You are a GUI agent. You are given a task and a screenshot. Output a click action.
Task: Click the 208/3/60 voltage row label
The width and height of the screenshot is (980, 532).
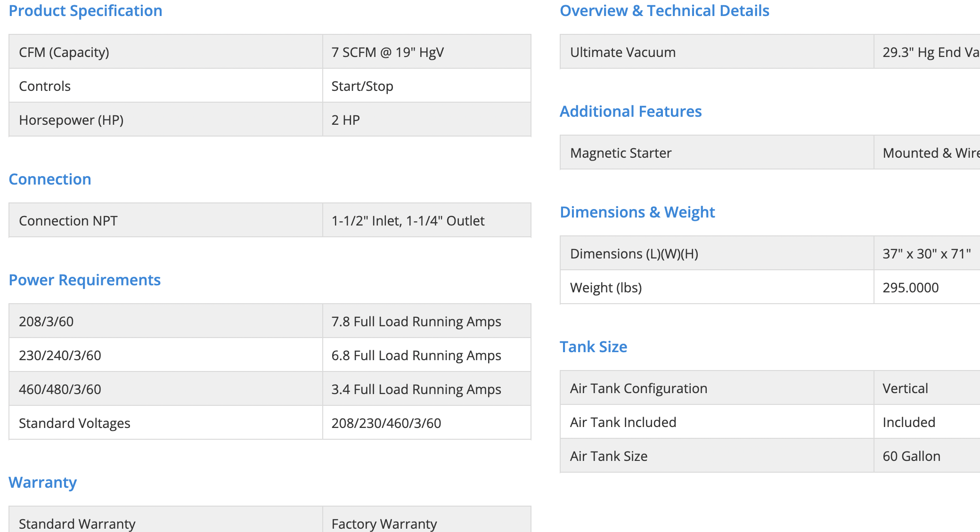(46, 322)
